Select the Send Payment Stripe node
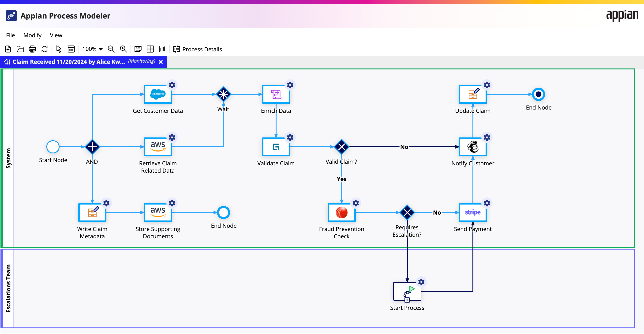 click(473, 213)
